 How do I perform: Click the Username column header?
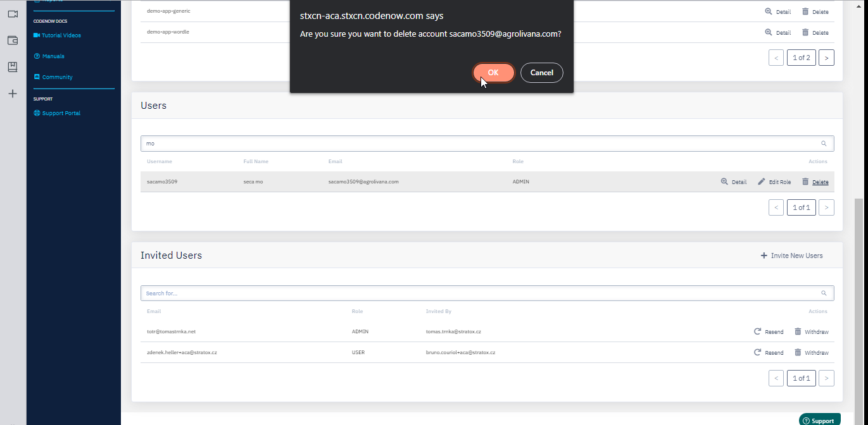(x=160, y=162)
